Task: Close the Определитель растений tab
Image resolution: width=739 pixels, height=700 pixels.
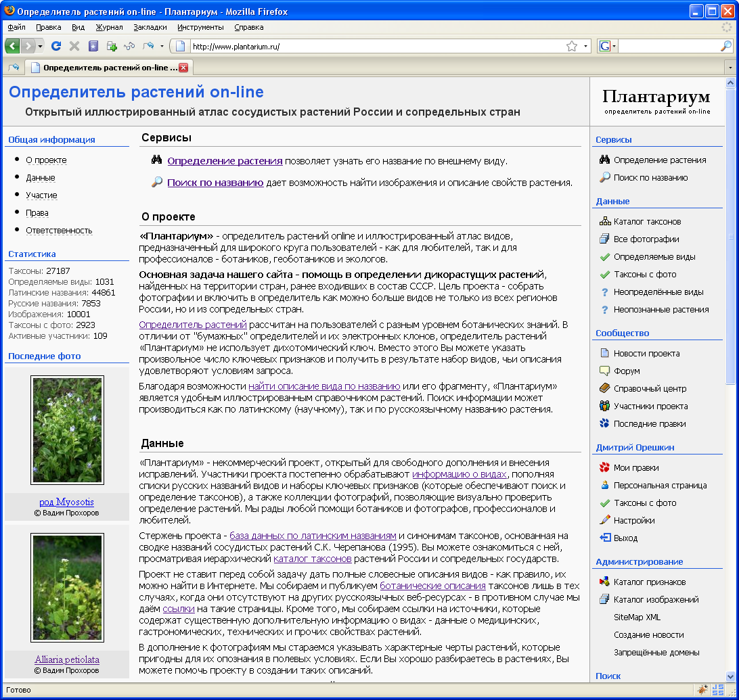Action: 183,68
